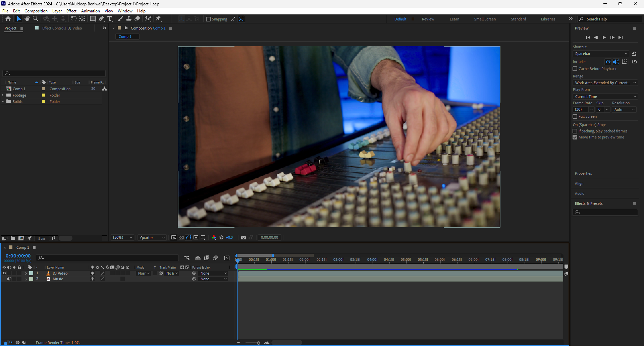
Task: Click the Take Snapshot camera icon
Action: (244, 238)
